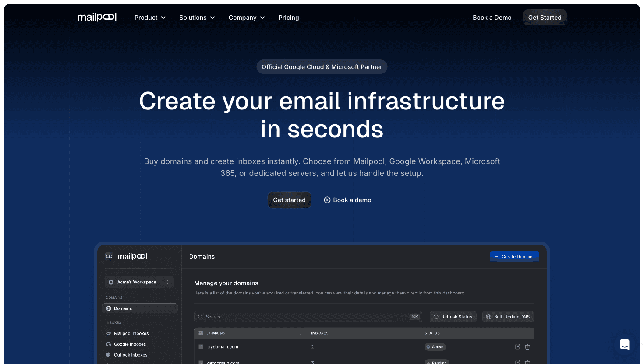Click the Mailpool logo in the dashboard sidebar
This screenshot has width=644, height=364.
point(127,256)
